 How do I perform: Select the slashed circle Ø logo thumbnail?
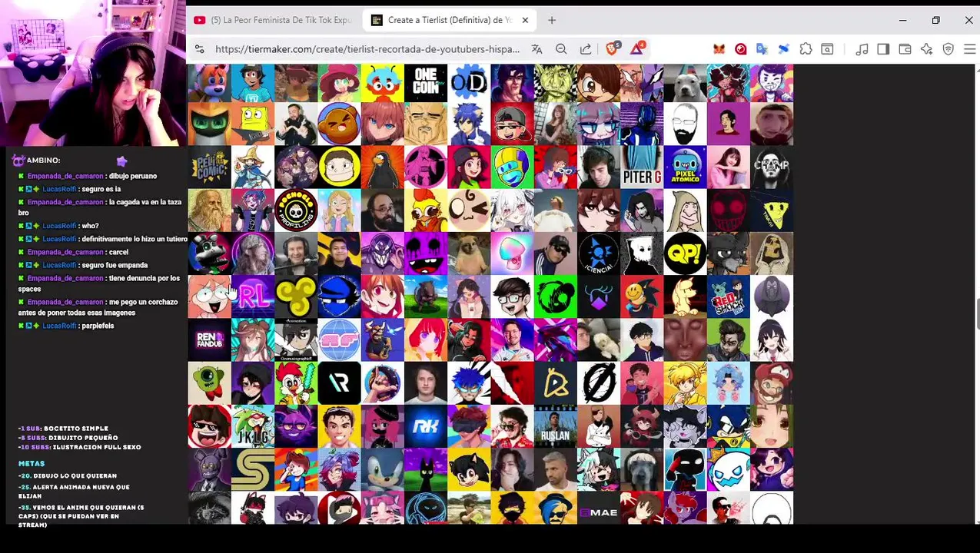(599, 382)
